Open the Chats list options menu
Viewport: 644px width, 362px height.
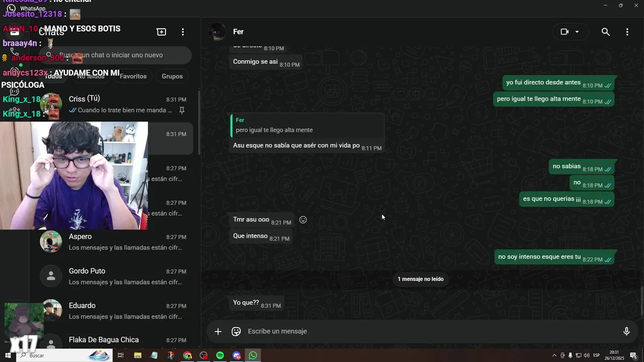183,32
